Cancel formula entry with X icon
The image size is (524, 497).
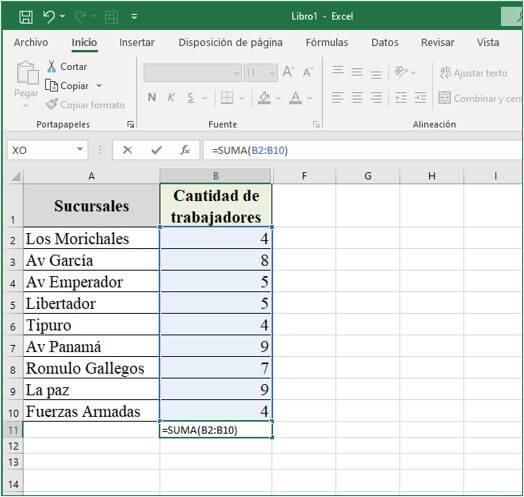click(127, 150)
